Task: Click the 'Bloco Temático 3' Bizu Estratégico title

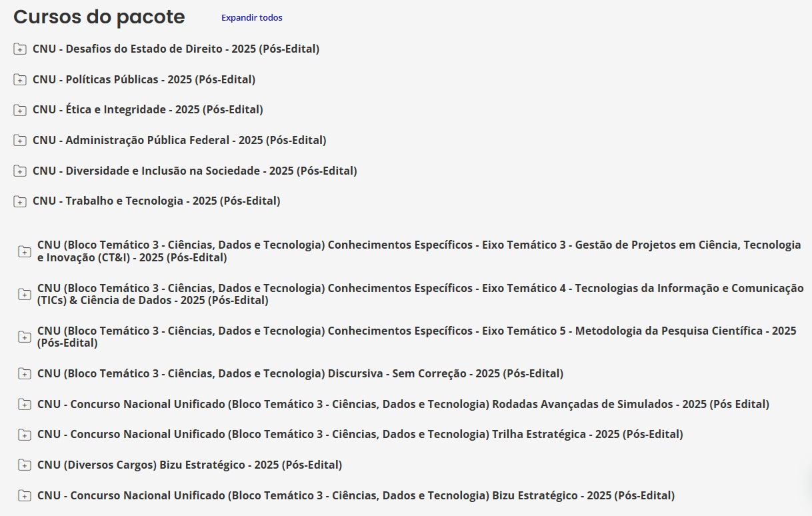Action: pos(356,495)
